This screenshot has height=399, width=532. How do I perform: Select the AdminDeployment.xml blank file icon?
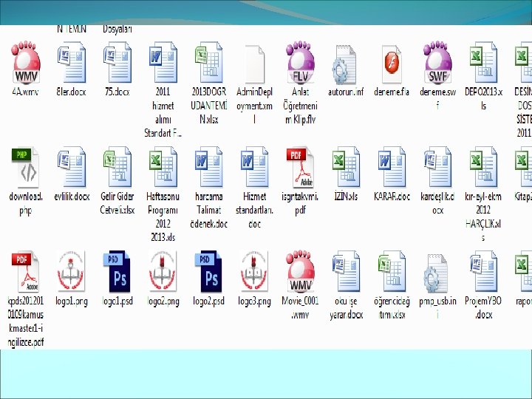254,64
